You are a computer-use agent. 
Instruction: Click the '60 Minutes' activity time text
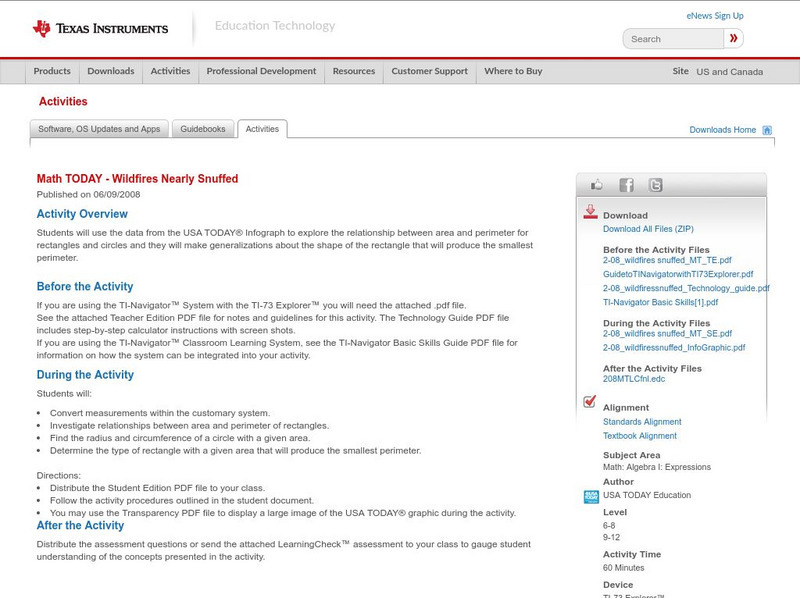click(x=623, y=568)
